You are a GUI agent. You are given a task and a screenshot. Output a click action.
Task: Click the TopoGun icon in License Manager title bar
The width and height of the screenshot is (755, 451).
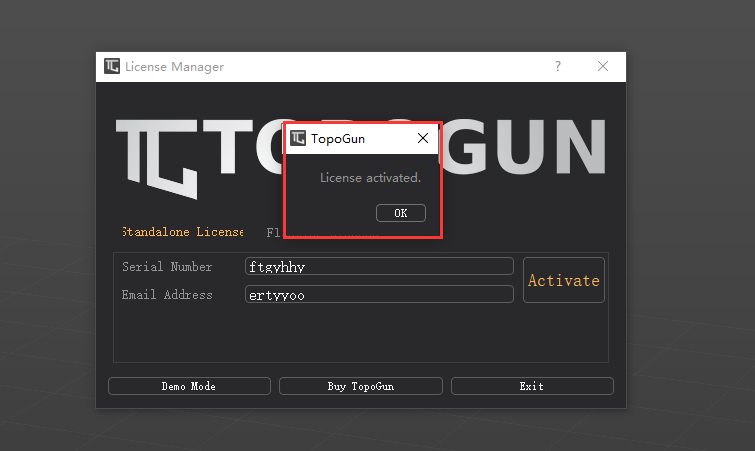click(x=112, y=67)
